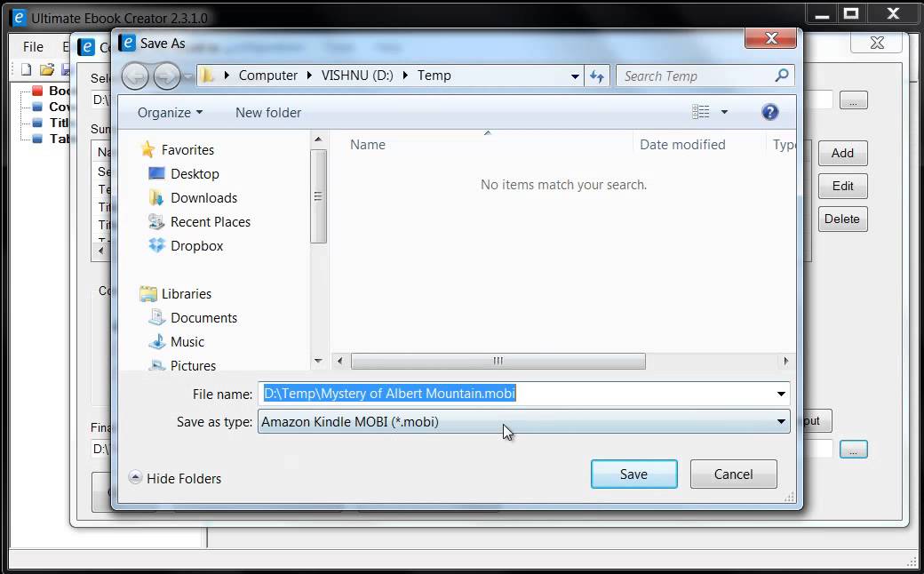The image size is (924, 574).
Task: Click the Dropbox icon
Action: pos(156,245)
